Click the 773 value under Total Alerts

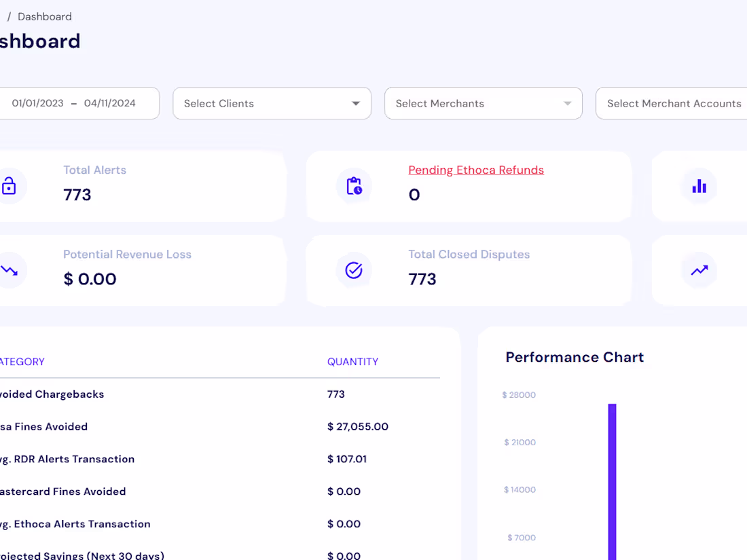coord(77,195)
